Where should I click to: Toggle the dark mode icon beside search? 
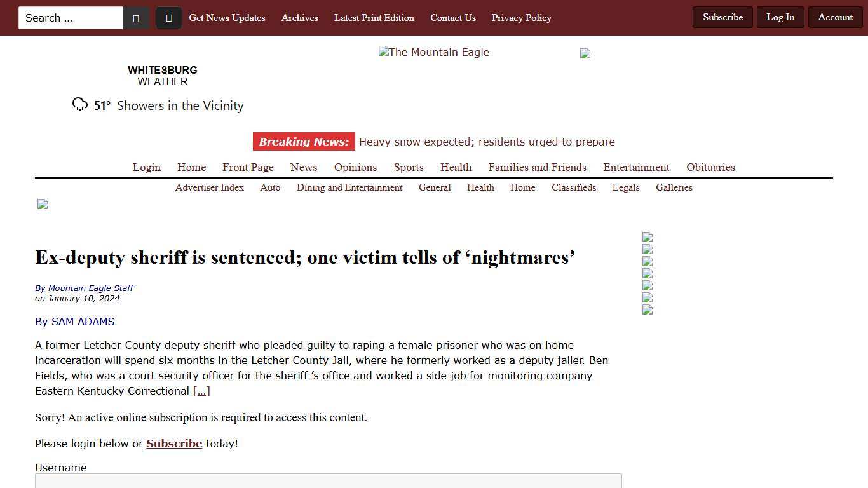coord(168,17)
